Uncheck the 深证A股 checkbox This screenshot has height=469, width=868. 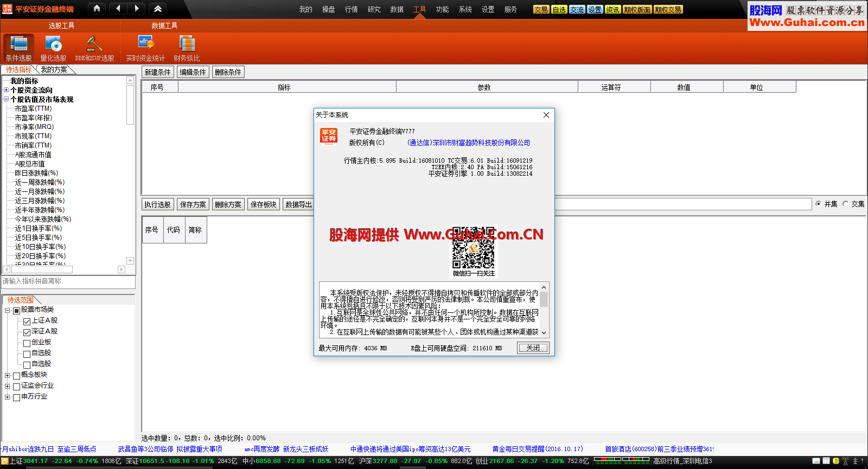point(27,332)
